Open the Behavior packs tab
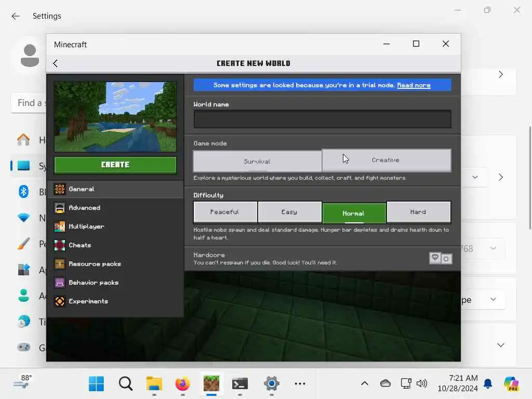Viewport: 532px width, 399px height. point(115,282)
